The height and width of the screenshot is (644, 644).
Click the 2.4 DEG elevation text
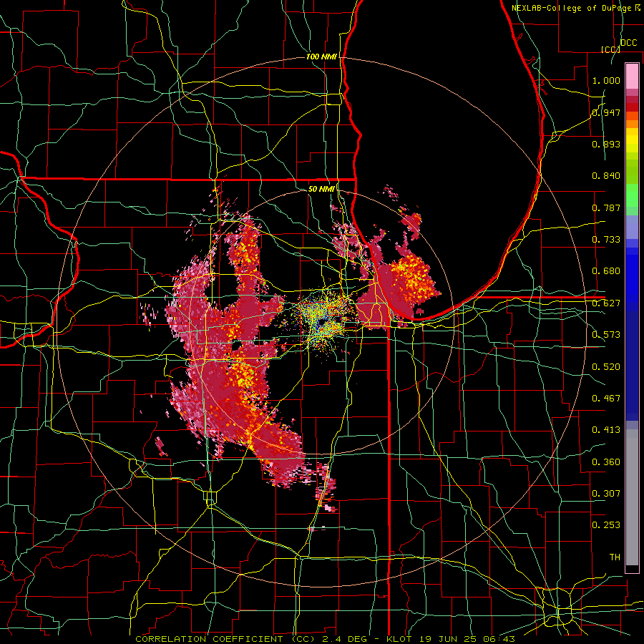tap(345, 639)
